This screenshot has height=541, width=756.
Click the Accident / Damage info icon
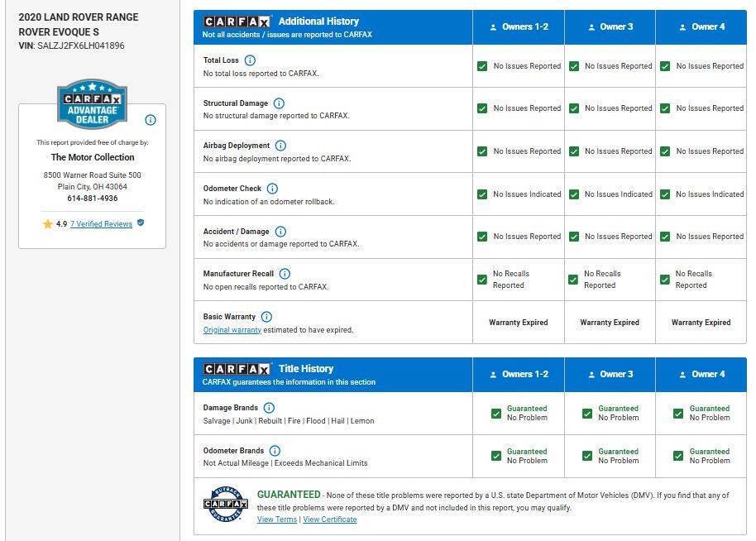click(280, 232)
